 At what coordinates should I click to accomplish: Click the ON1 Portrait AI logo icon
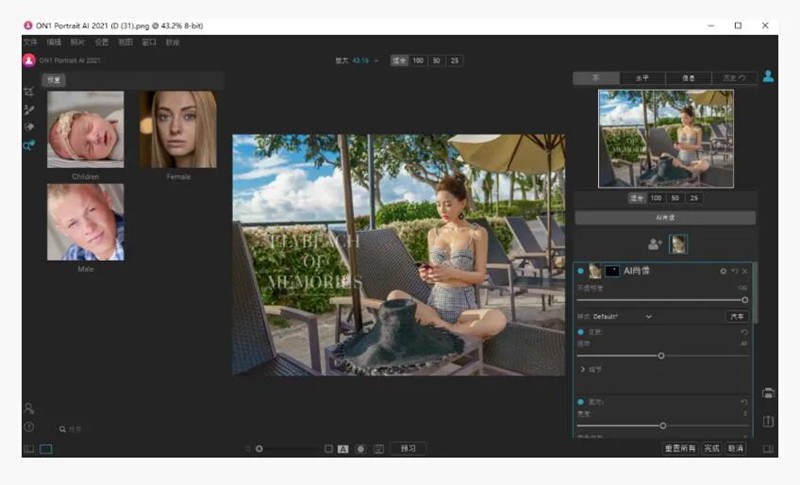(x=29, y=60)
